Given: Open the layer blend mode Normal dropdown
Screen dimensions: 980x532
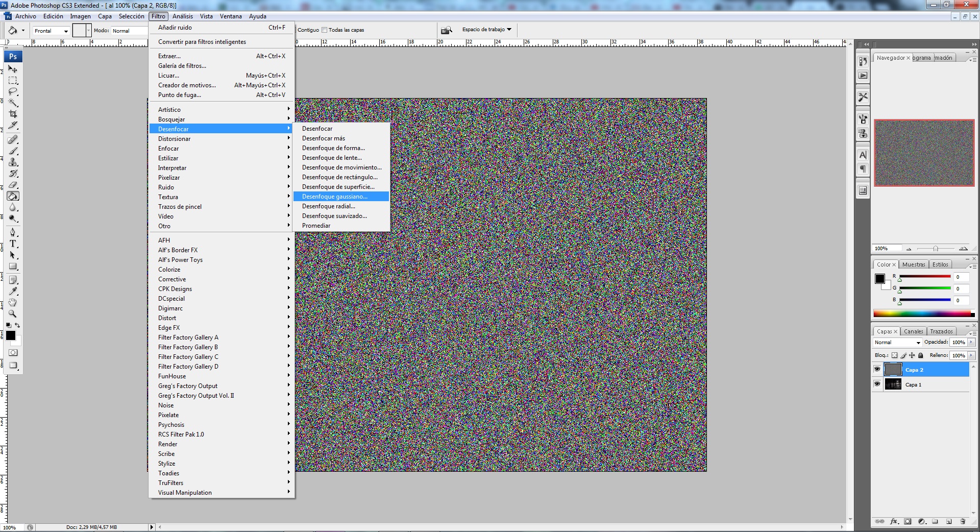Looking at the screenshot, I should (x=897, y=342).
